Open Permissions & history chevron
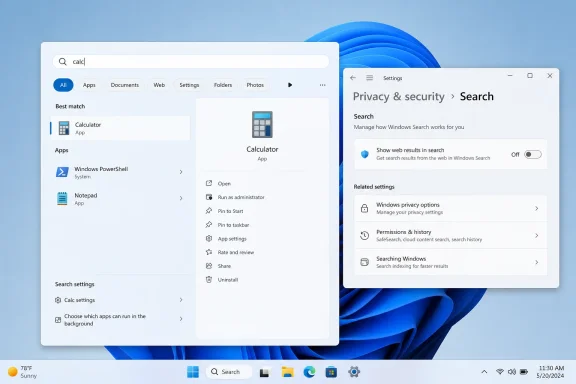Screen dimensions: 576x384 537,235
